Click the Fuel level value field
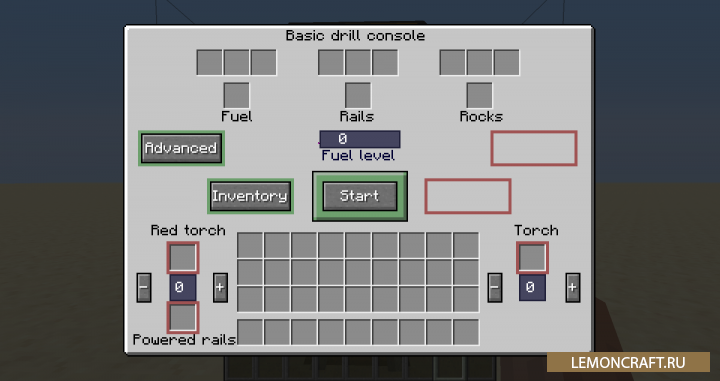Image resolution: width=720 pixels, height=381 pixels. [360, 139]
